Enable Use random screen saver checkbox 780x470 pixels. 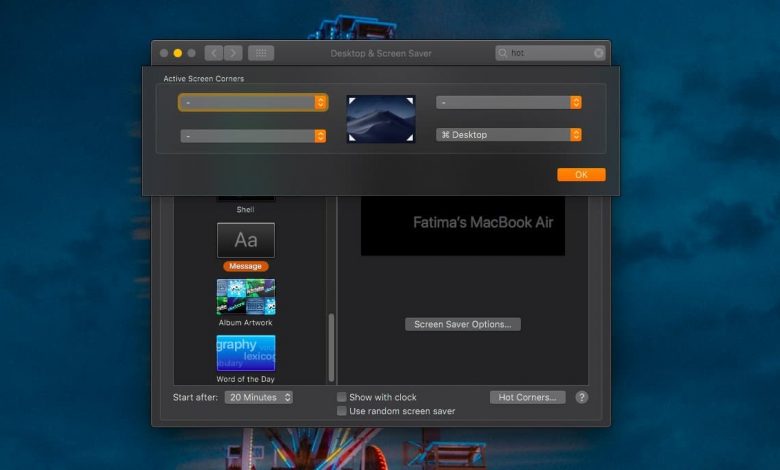pyautogui.click(x=342, y=411)
